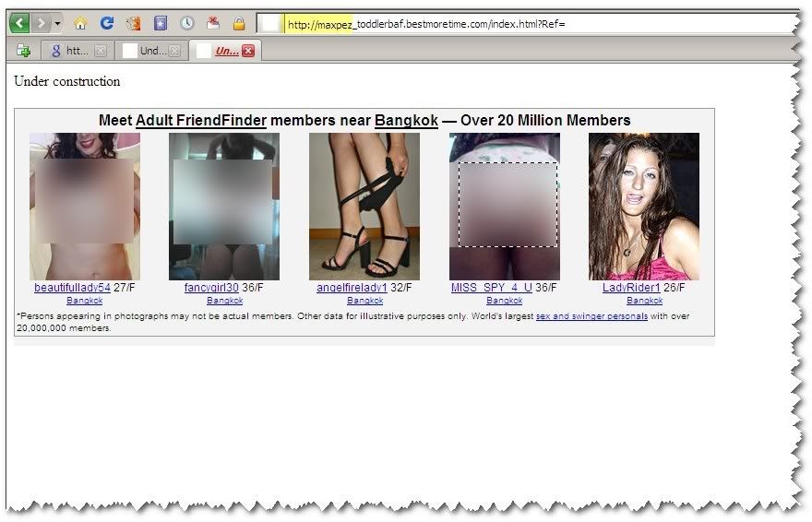Click the blue star bookmarks icon
812x522 pixels.
click(x=161, y=23)
